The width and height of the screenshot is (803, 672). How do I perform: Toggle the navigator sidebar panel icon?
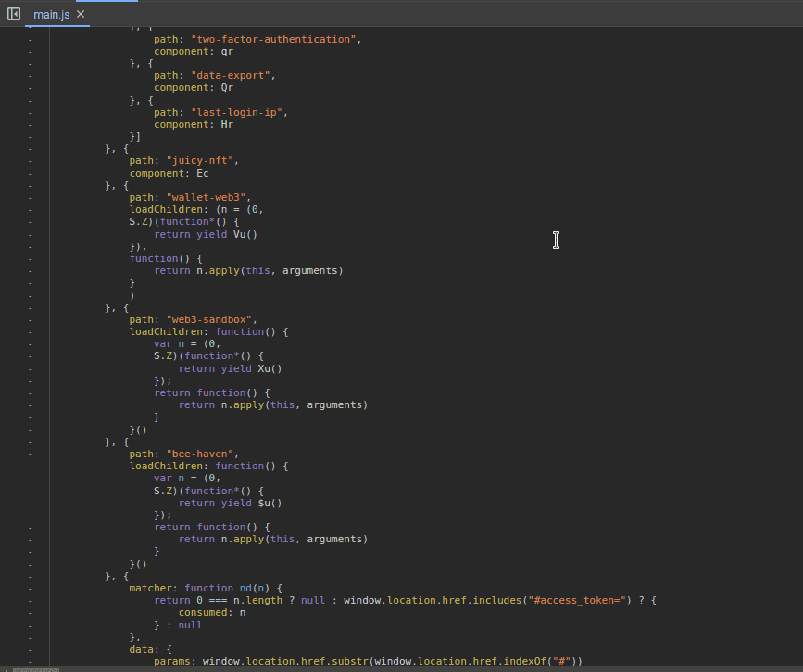14,14
